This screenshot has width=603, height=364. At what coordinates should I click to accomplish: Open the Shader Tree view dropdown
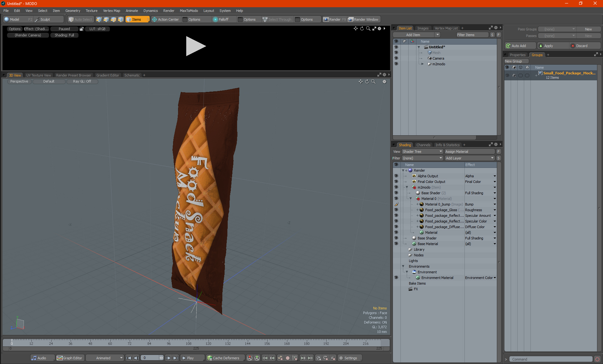(422, 152)
